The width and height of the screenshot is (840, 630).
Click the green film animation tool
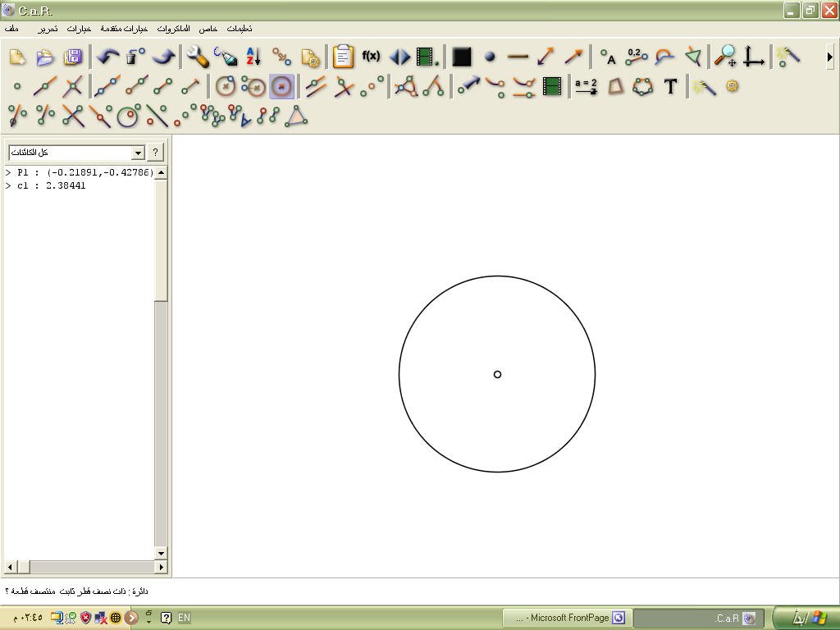point(552,86)
